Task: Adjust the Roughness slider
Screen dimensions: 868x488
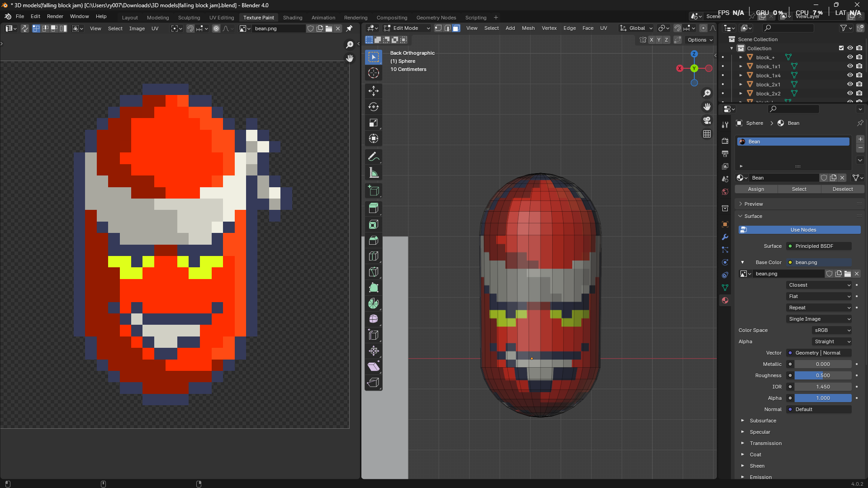Action: (x=822, y=375)
